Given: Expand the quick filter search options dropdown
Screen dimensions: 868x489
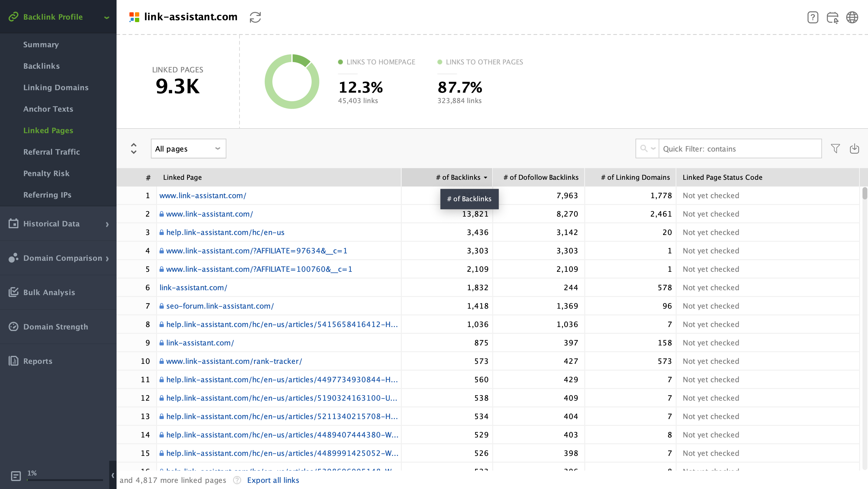Looking at the screenshot, I should click(x=647, y=148).
